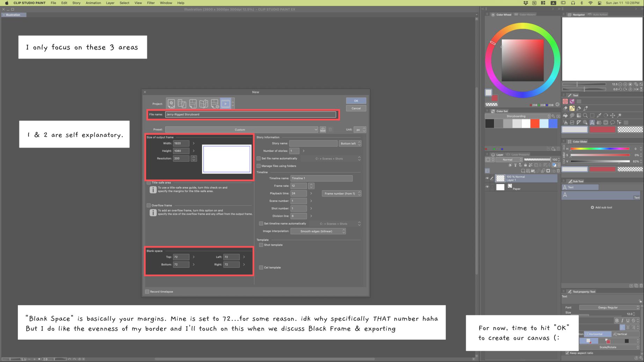Select the rectangular Selection area tool

click(x=592, y=115)
